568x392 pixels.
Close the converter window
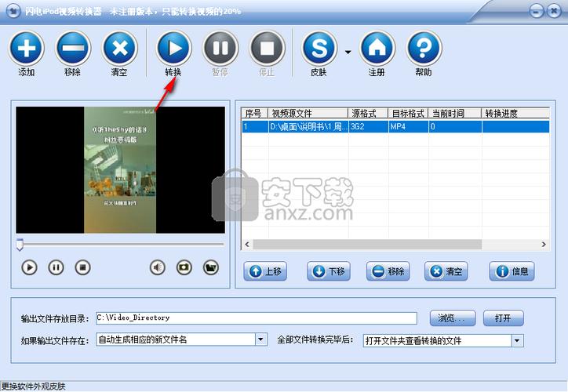point(554,10)
